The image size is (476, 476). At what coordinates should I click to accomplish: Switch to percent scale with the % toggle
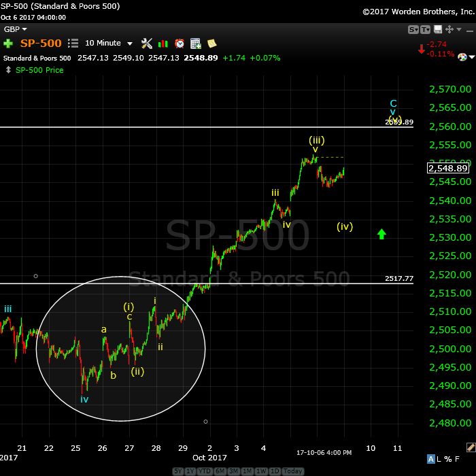click(447, 459)
